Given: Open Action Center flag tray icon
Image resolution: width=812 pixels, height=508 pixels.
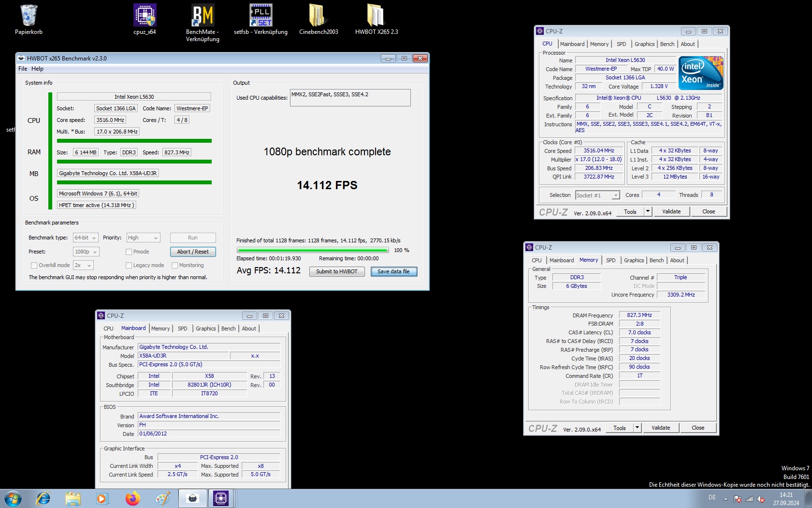Looking at the screenshot, I should [738, 499].
